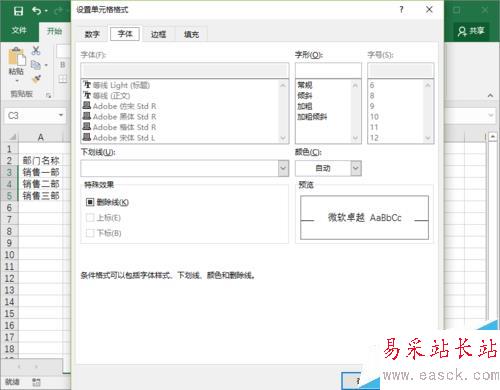Choose Regular (常规) font style
Viewport: 500px width, 390px height.
[x=305, y=85]
